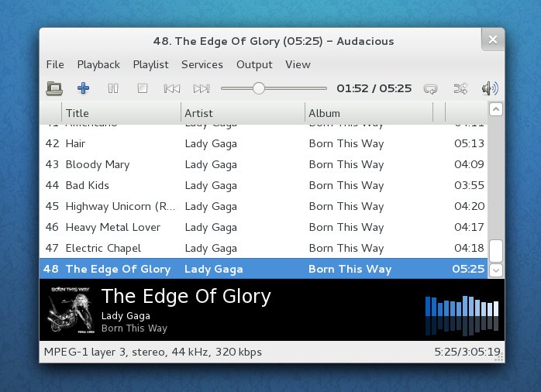
Task: Select track 47 Electric Chapel
Action: coord(264,248)
